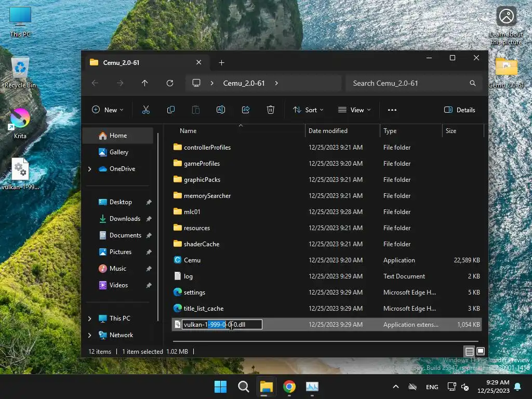Switch to large thumbnails view icon
Image resolution: width=532 pixels, height=399 pixels.
pos(481,352)
